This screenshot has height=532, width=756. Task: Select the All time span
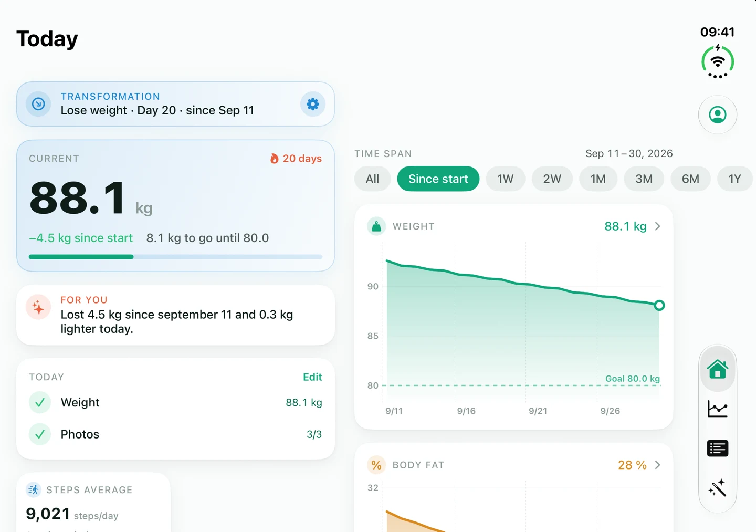pyautogui.click(x=373, y=179)
